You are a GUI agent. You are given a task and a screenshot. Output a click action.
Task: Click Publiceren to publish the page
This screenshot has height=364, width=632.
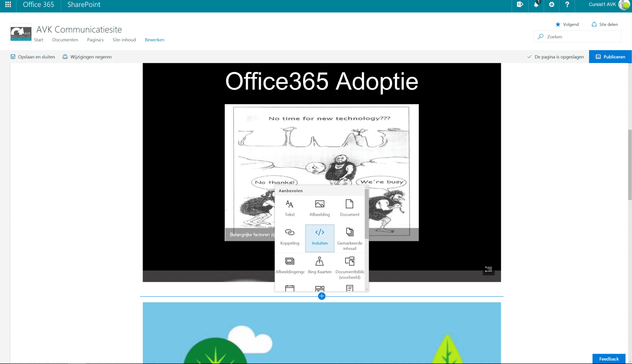[611, 57]
